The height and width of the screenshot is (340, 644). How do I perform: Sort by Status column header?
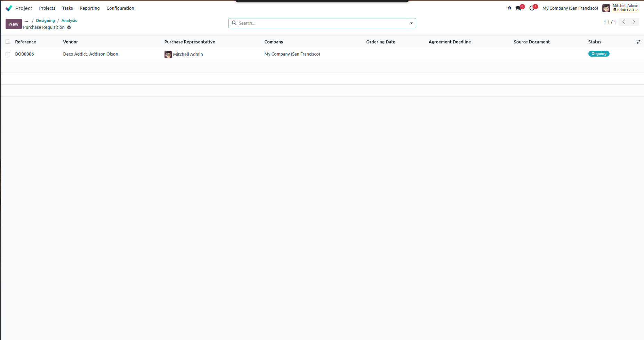click(x=595, y=42)
